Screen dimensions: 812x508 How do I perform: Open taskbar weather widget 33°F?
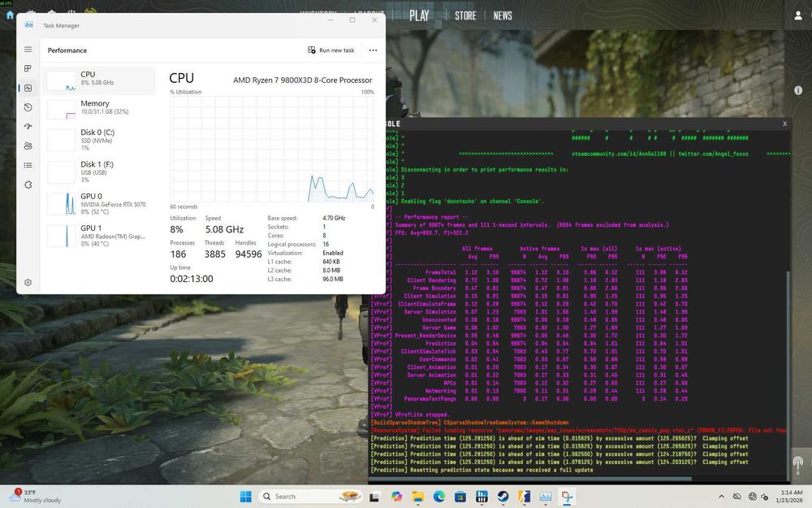click(x=35, y=496)
